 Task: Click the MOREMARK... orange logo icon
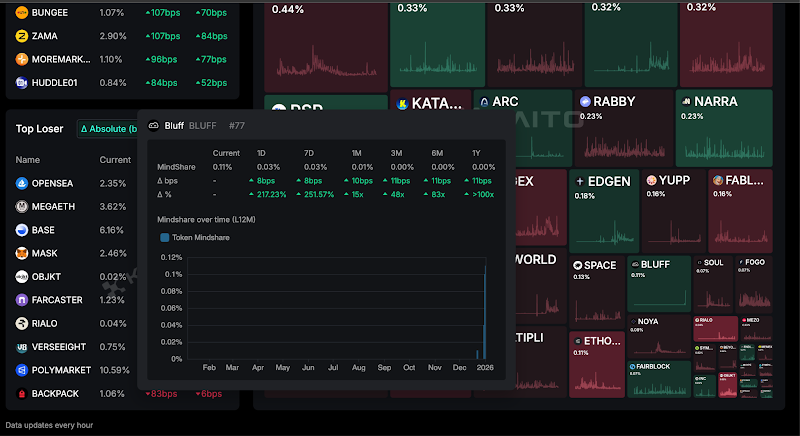[x=21, y=59]
